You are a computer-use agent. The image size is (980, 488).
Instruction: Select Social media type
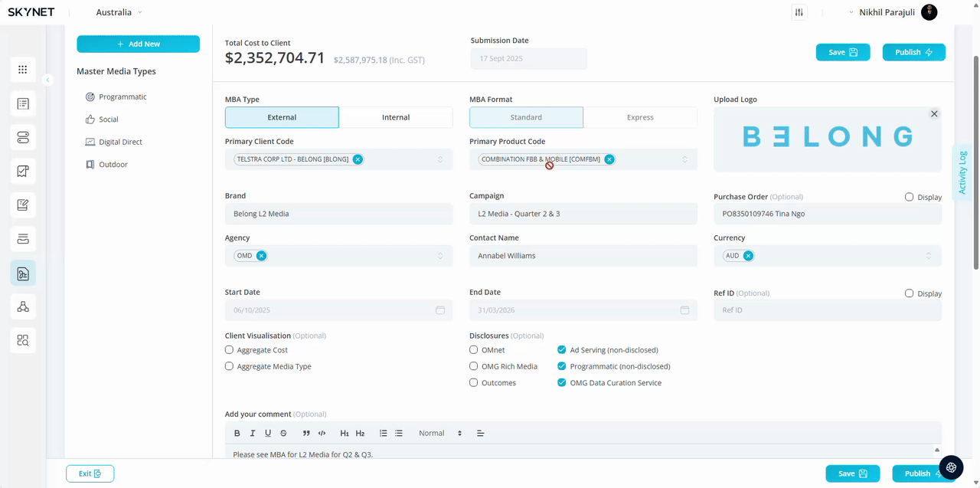point(102,120)
